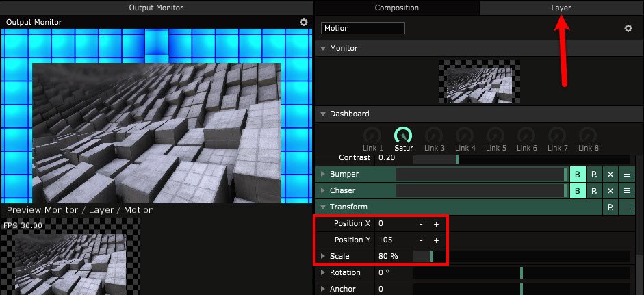Click the Link 1 dashboard knob

pos(372,136)
